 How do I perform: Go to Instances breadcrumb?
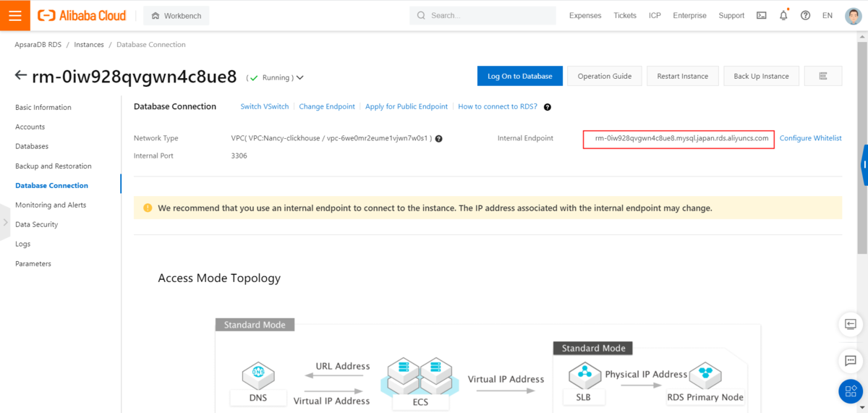coord(89,45)
